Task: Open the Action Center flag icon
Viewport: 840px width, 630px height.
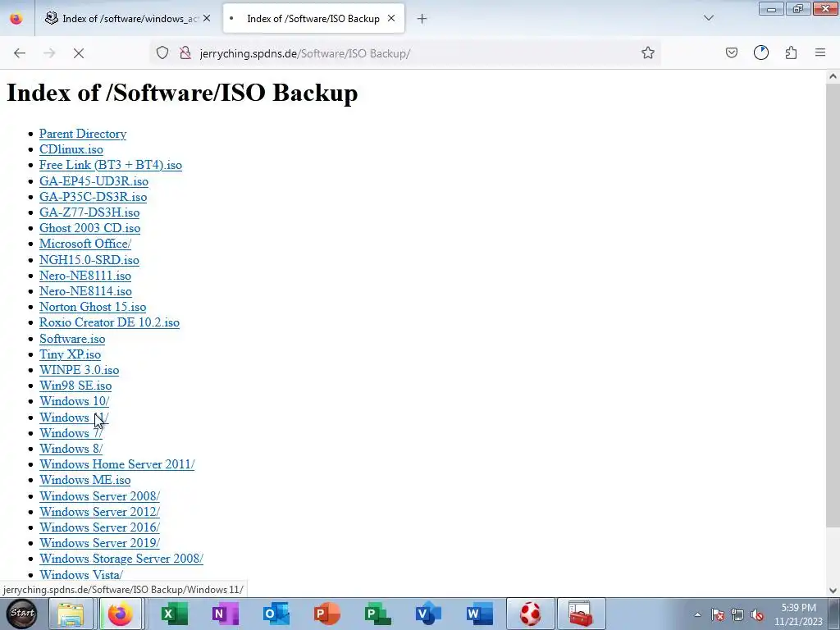Action: click(x=718, y=614)
